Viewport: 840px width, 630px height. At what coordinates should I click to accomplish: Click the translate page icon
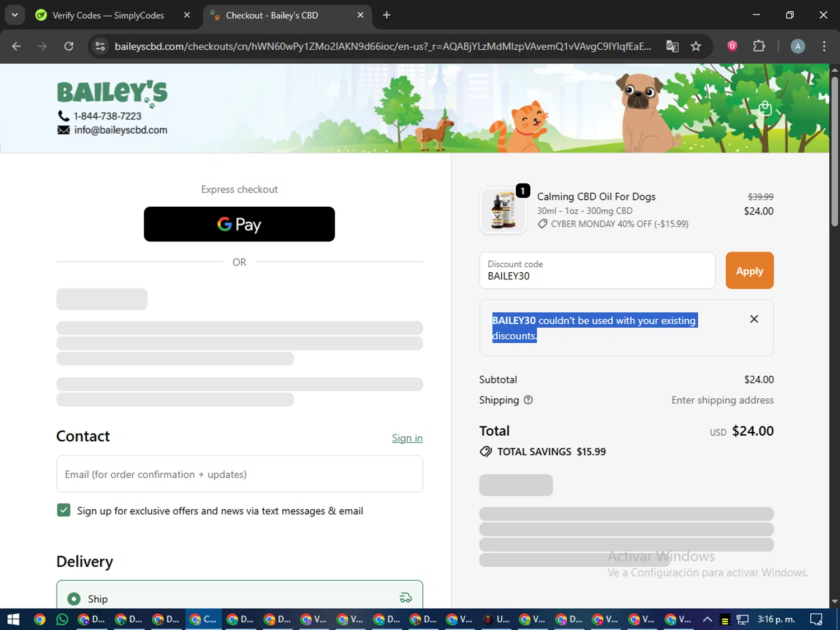click(672, 46)
